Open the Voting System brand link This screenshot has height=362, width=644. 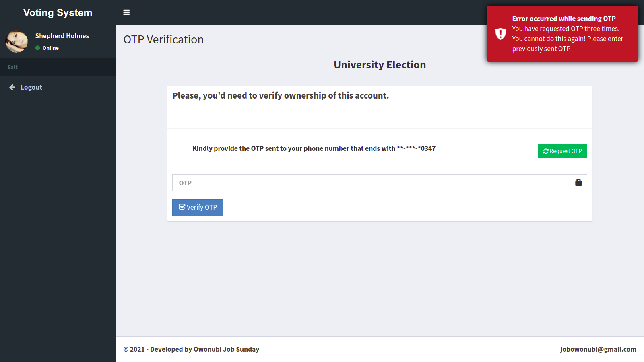58,12
